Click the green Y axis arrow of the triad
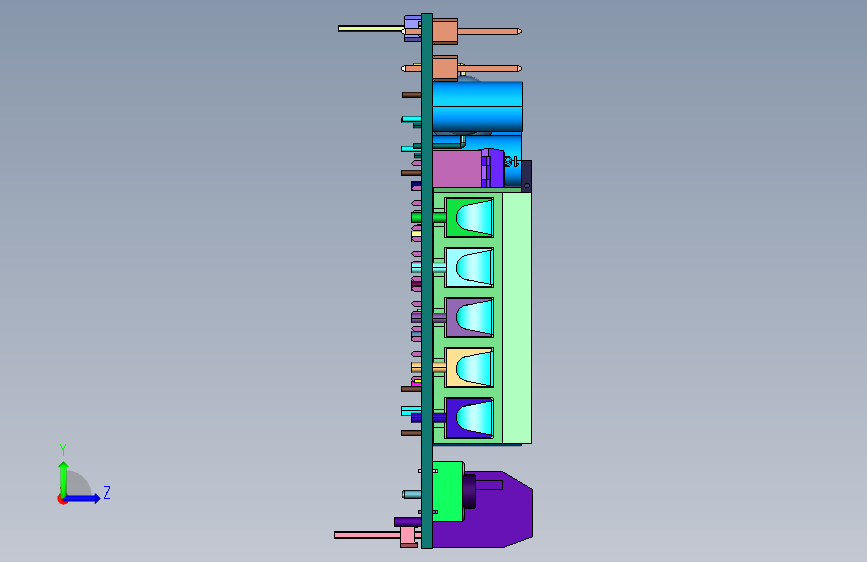 64,478
